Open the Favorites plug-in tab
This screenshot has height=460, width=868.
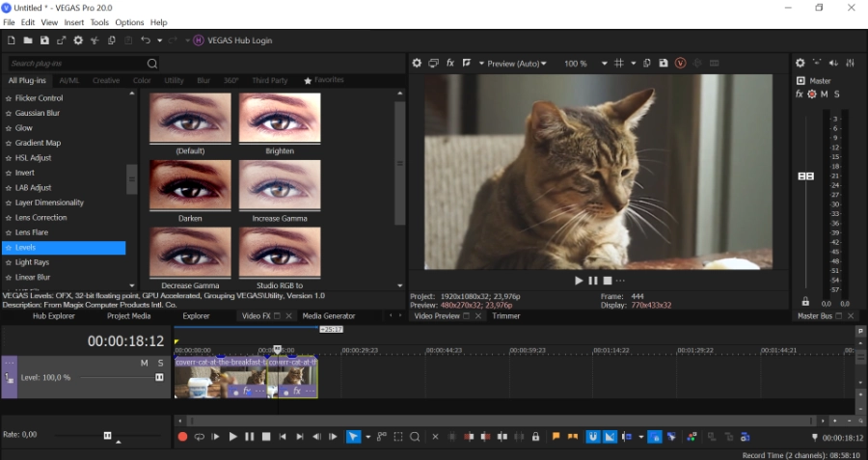(324, 80)
